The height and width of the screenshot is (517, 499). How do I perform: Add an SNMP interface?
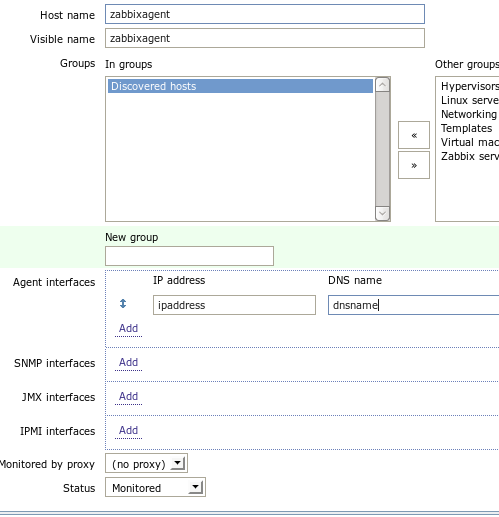128,362
